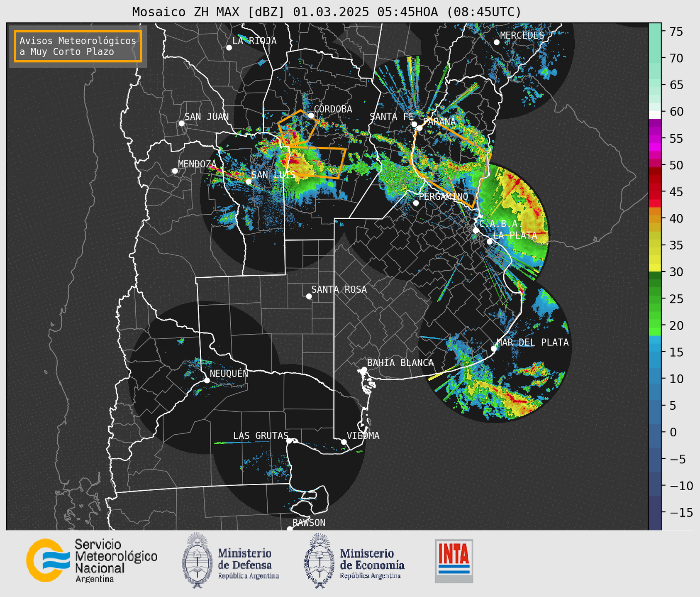
Task: Click the SAN LUIS city marker
Action: [249, 181]
